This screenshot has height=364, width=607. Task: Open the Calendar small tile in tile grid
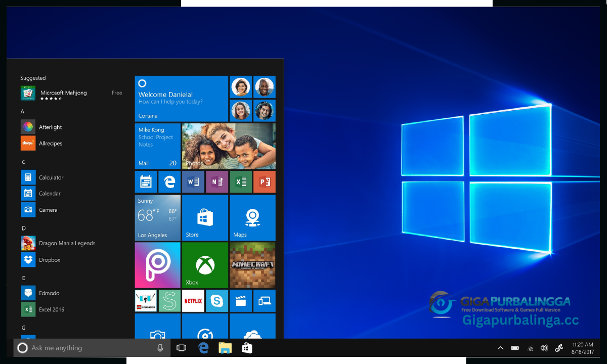146,181
